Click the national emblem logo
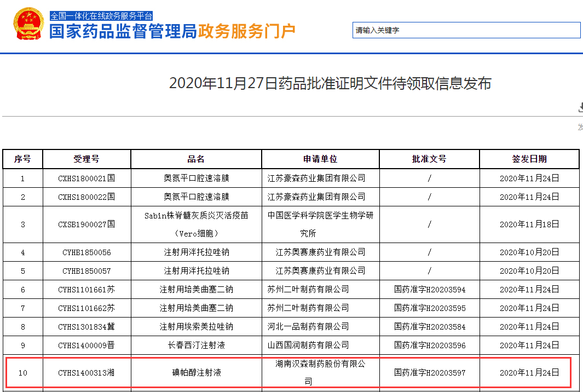583x392 pixels. 28,24
